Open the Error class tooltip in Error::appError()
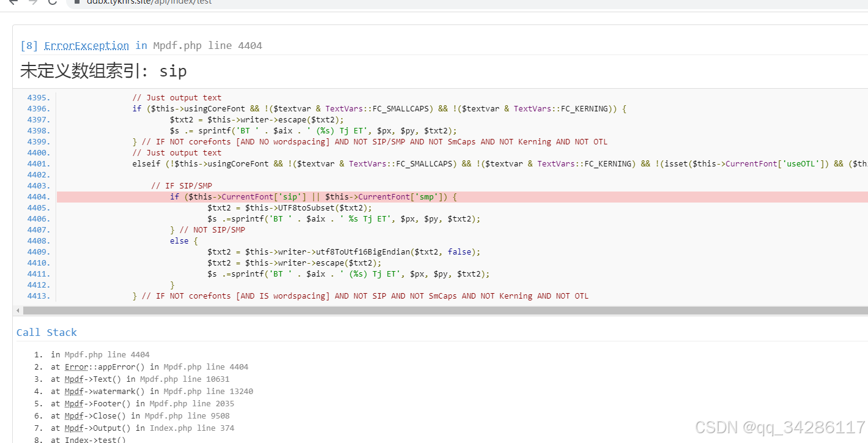The width and height of the screenshot is (868, 443). (76, 367)
